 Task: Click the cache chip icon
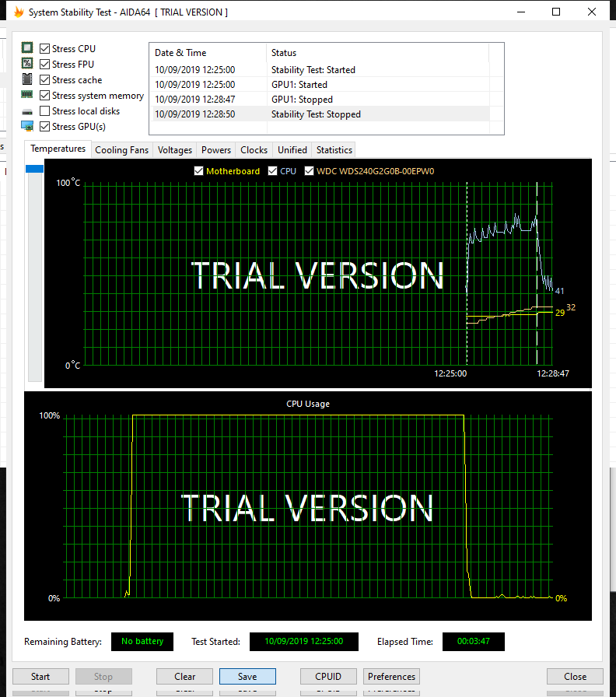click(27, 79)
